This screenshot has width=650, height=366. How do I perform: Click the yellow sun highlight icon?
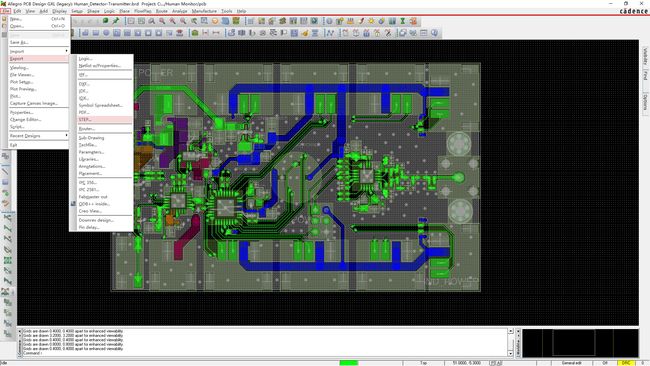pyautogui.click(x=371, y=21)
